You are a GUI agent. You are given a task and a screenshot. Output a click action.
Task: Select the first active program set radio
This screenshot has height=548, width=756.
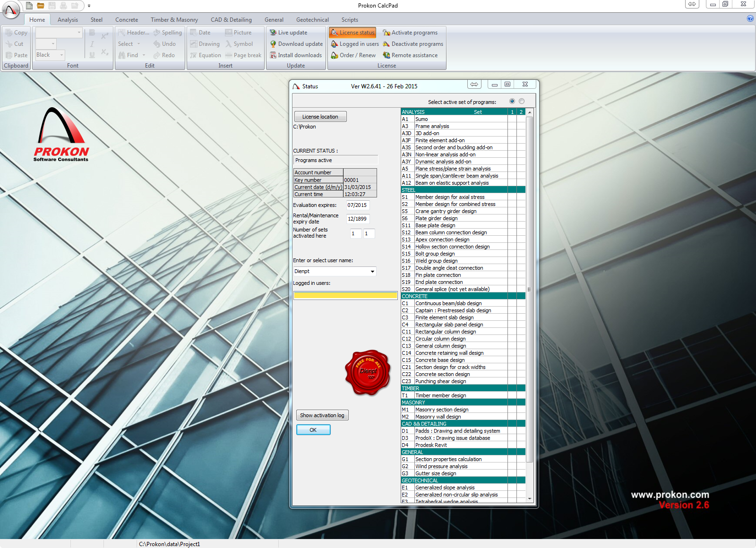coord(512,101)
